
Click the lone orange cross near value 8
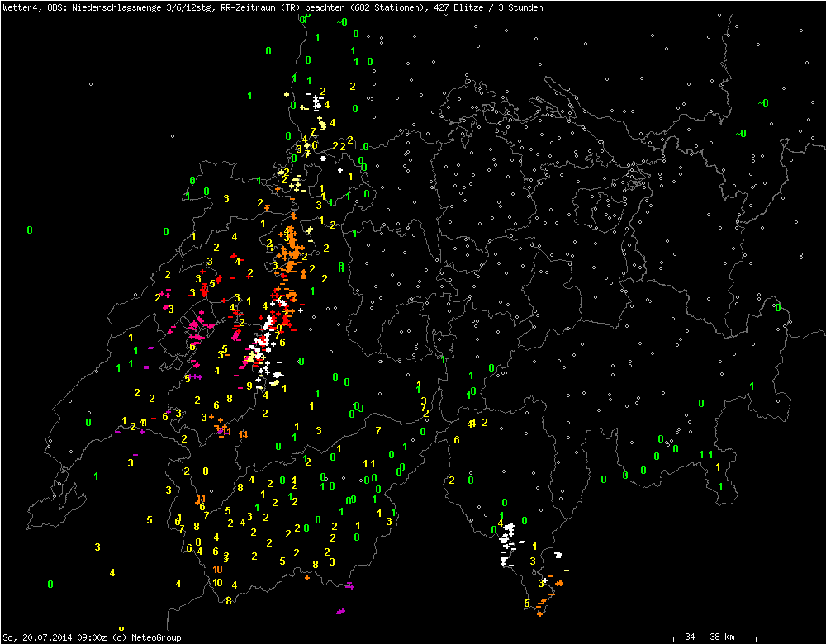pyautogui.click(x=307, y=578)
